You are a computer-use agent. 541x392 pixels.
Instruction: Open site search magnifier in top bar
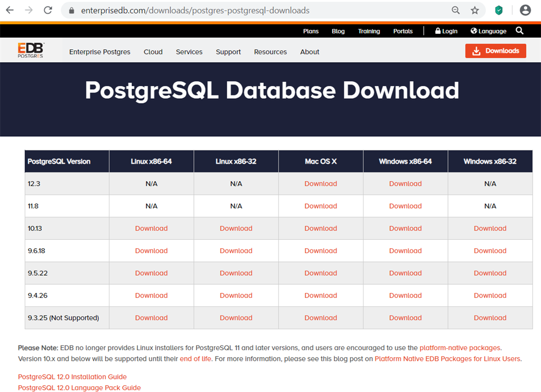519,31
